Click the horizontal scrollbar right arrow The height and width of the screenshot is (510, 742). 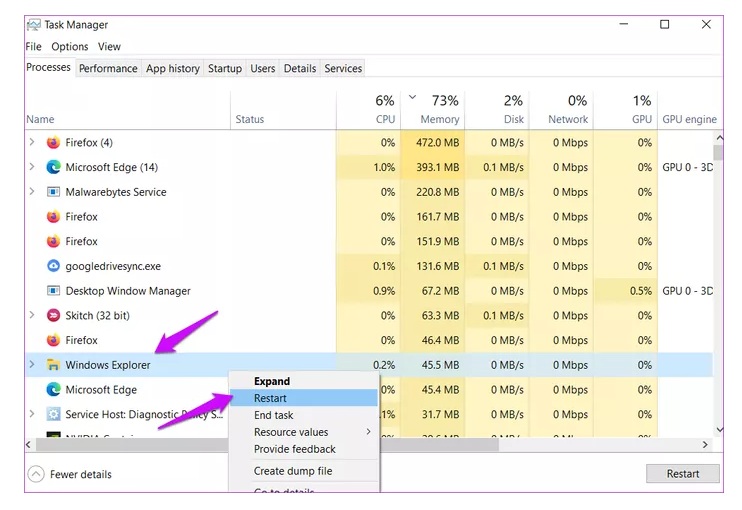click(x=705, y=443)
